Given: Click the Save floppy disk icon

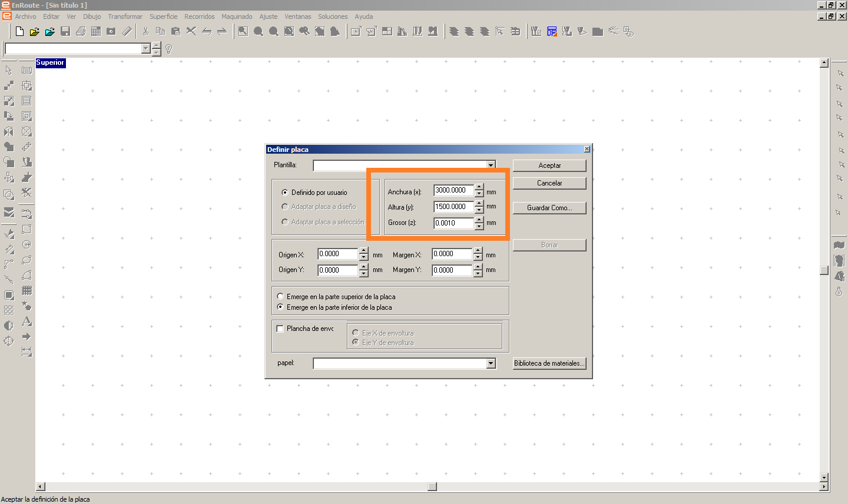Looking at the screenshot, I should pos(65,31).
